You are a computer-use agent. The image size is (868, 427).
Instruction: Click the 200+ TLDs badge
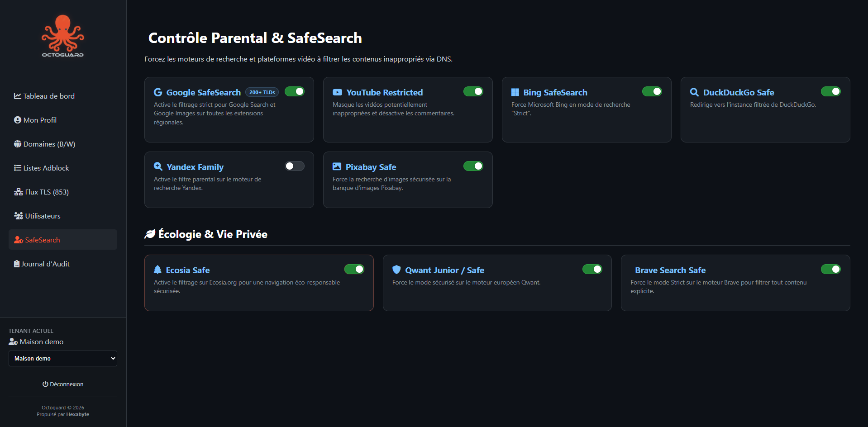point(262,92)
